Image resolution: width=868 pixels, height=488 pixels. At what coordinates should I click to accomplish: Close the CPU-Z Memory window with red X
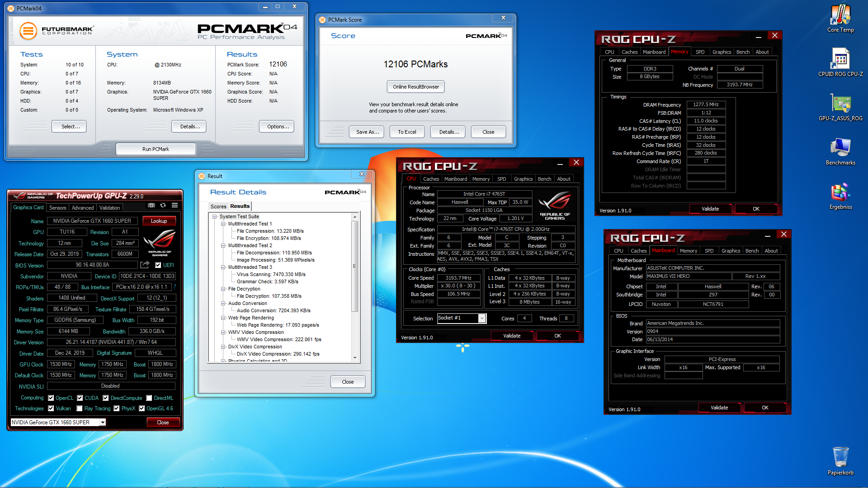pyautogui.click(x=774, y=35)
